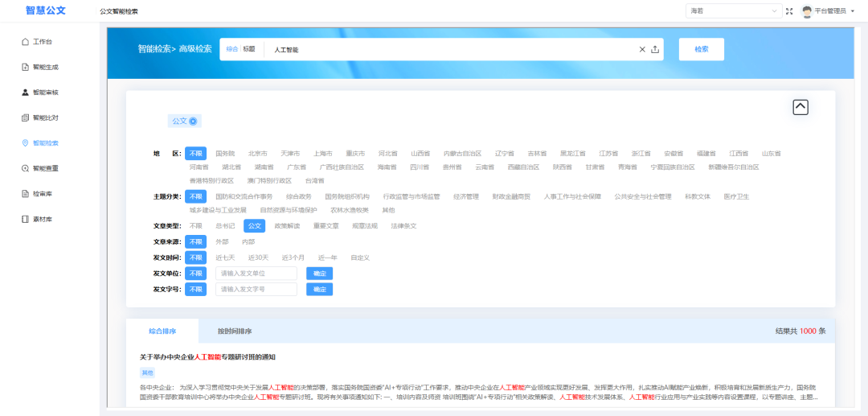Click the 发文单位 input field
The width and height of the screenshot is (868, 416).
pyautogui.click(x=256, y=274)
